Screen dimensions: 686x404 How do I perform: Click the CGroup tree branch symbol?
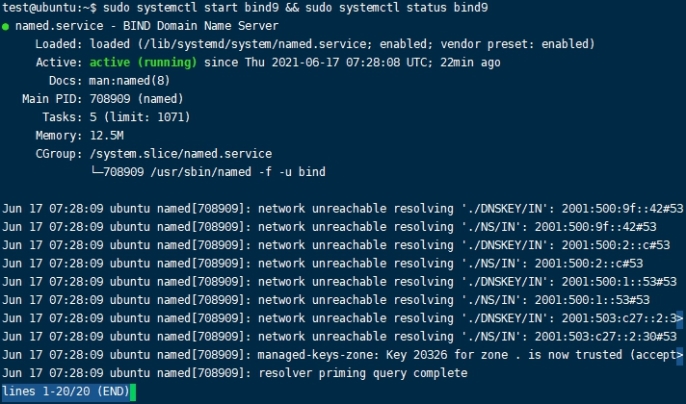[97, 172]
